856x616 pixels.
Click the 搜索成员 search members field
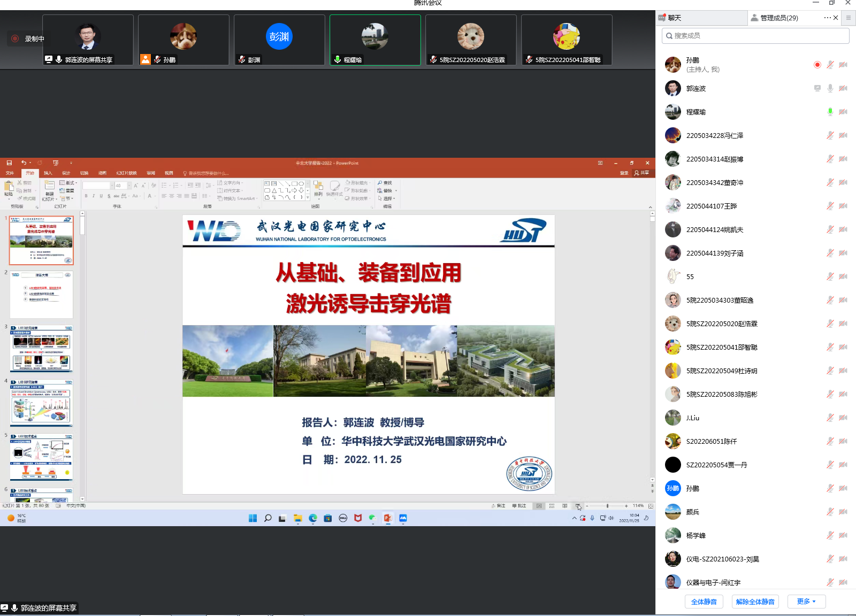[x=755, y=36]
